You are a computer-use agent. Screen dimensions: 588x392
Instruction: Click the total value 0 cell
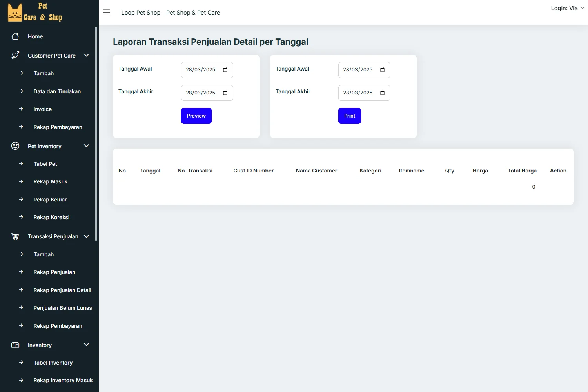coord(534,187)
